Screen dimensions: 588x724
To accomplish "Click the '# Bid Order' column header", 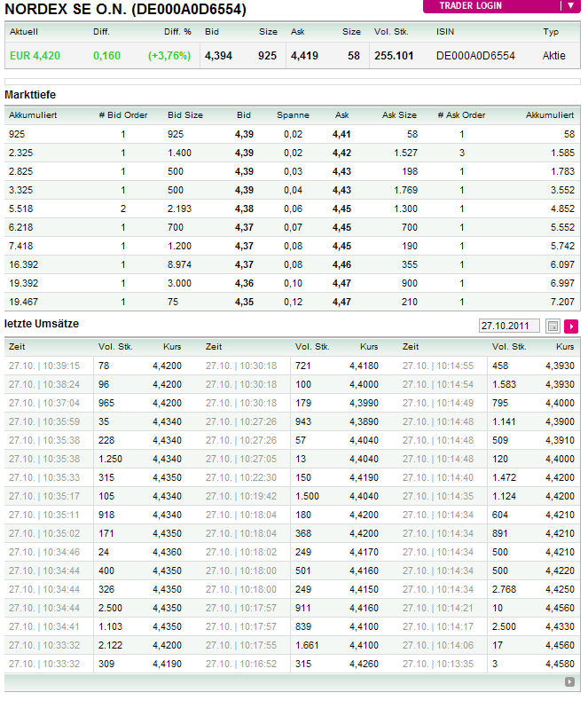I will (x=123, y=115).
